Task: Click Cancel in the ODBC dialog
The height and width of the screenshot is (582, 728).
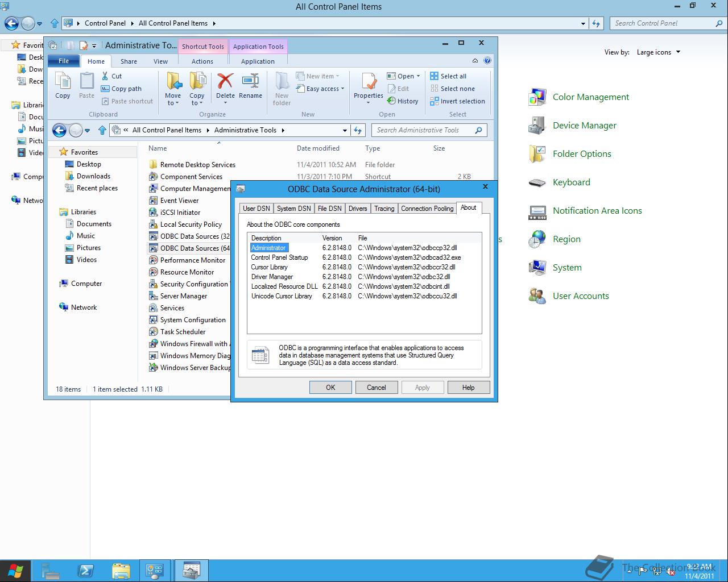Action: [377, 388]
